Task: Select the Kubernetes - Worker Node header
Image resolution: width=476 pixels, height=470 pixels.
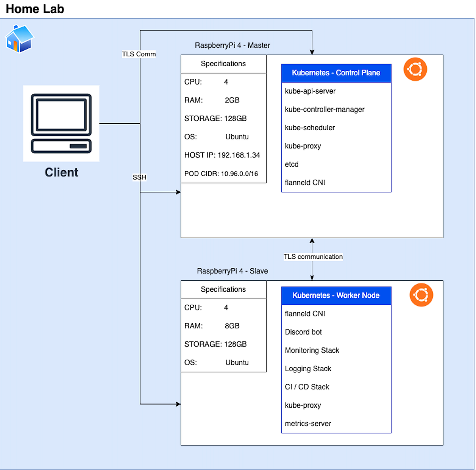Action: 336,295
